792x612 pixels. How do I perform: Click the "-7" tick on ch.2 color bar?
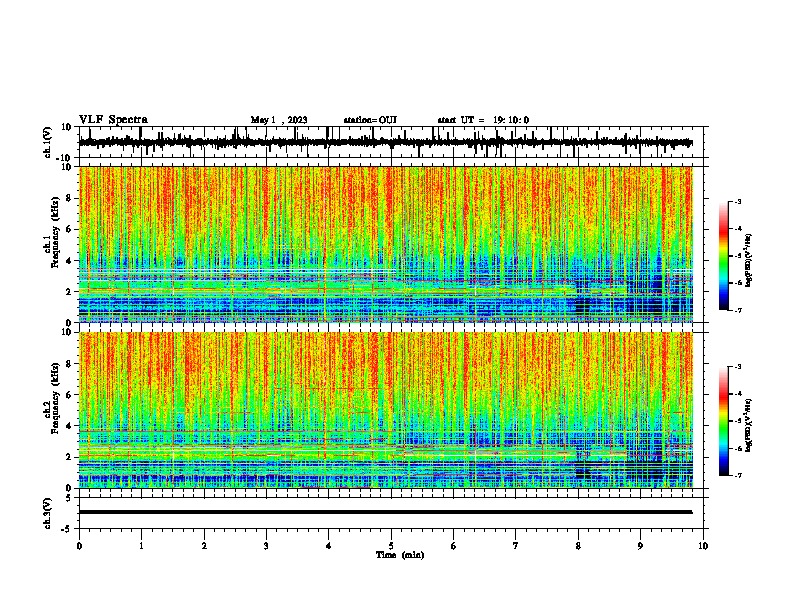738,475
